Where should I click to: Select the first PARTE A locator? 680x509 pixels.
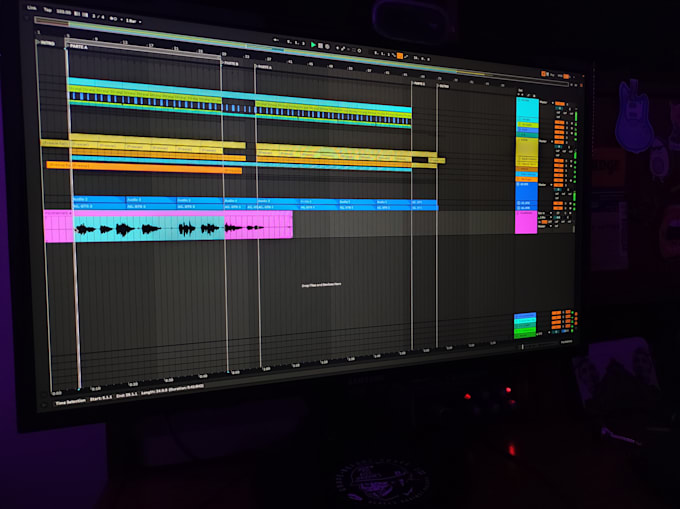(77, 46)
